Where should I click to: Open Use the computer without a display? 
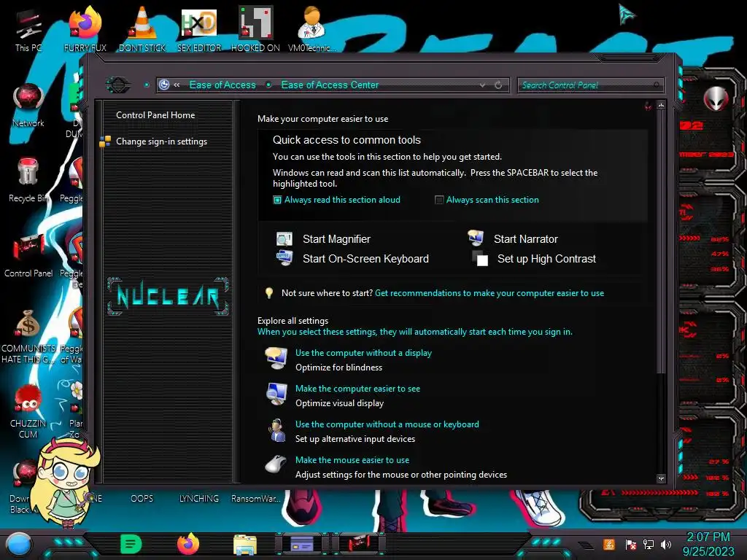[x=363, y=353]
